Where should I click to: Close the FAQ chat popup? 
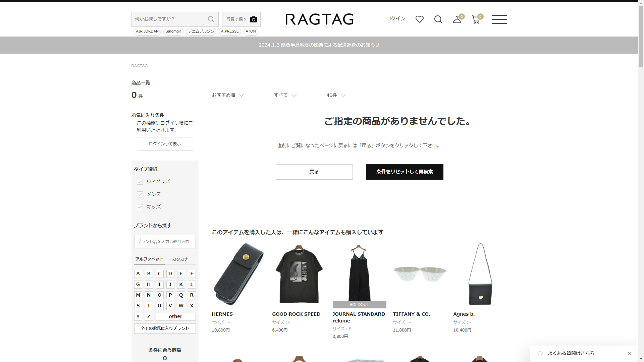point(629,354)
